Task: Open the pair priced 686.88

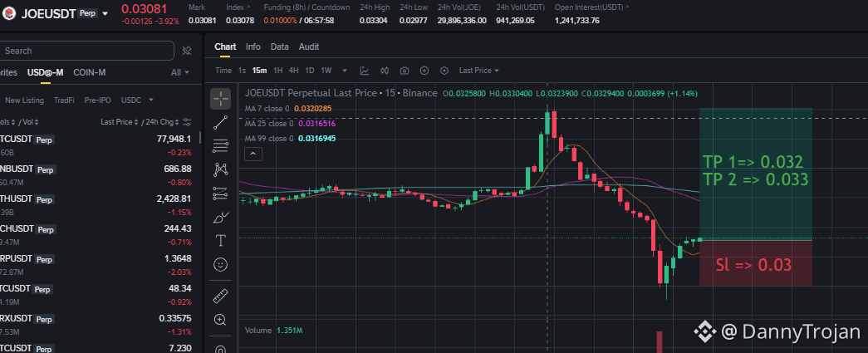Action: [x=96, y=175]
